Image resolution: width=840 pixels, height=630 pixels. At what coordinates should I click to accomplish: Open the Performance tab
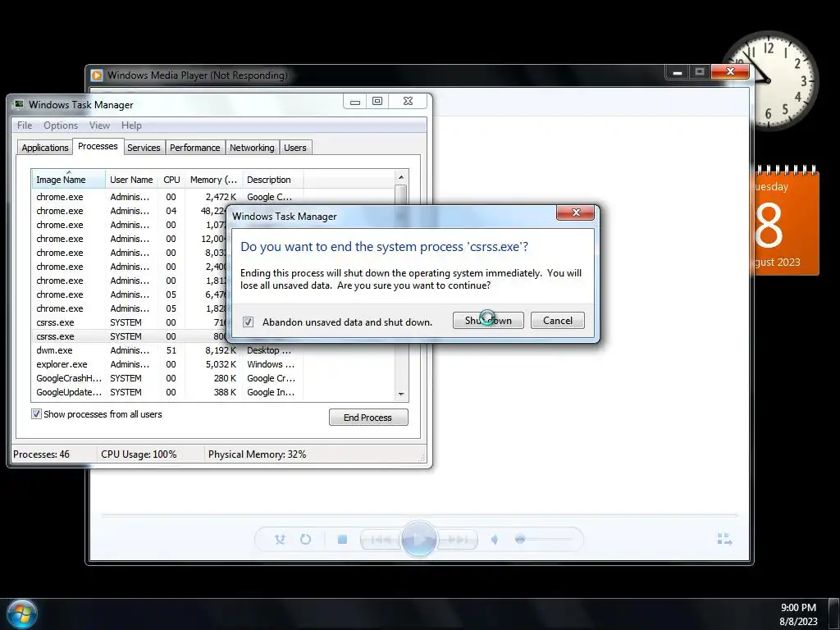click(195, 148)
